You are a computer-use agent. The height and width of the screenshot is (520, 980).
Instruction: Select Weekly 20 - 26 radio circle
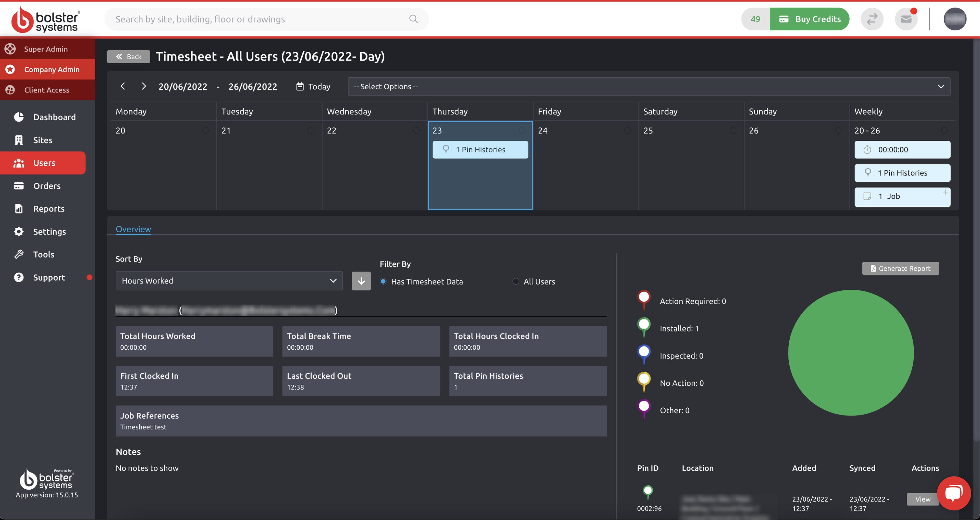[944, 131]
